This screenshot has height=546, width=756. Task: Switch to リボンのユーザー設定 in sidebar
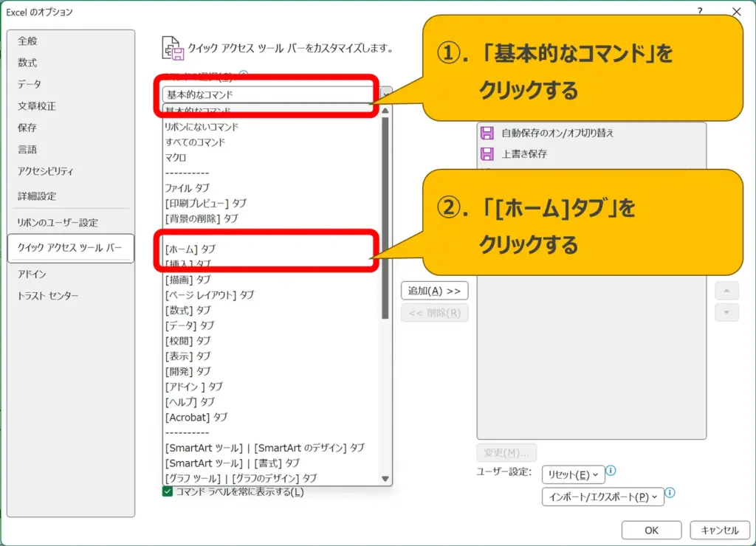58,223
